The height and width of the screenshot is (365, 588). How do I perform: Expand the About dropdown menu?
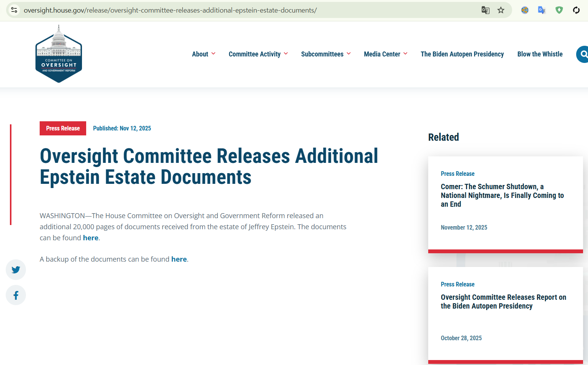[x=204, y=54]
